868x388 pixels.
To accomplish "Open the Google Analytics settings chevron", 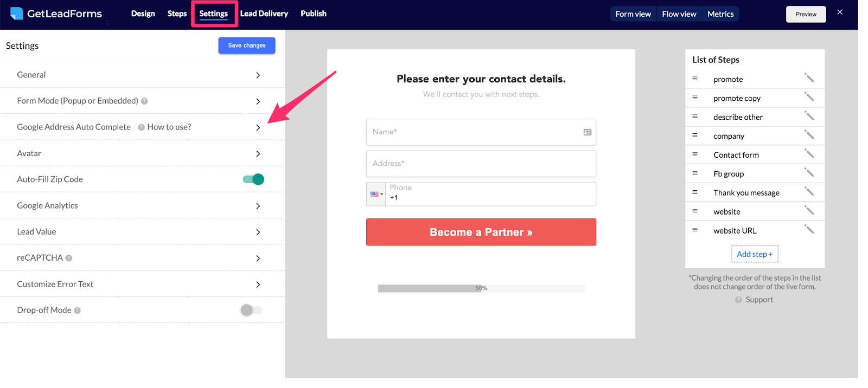I will pos(258,205).
